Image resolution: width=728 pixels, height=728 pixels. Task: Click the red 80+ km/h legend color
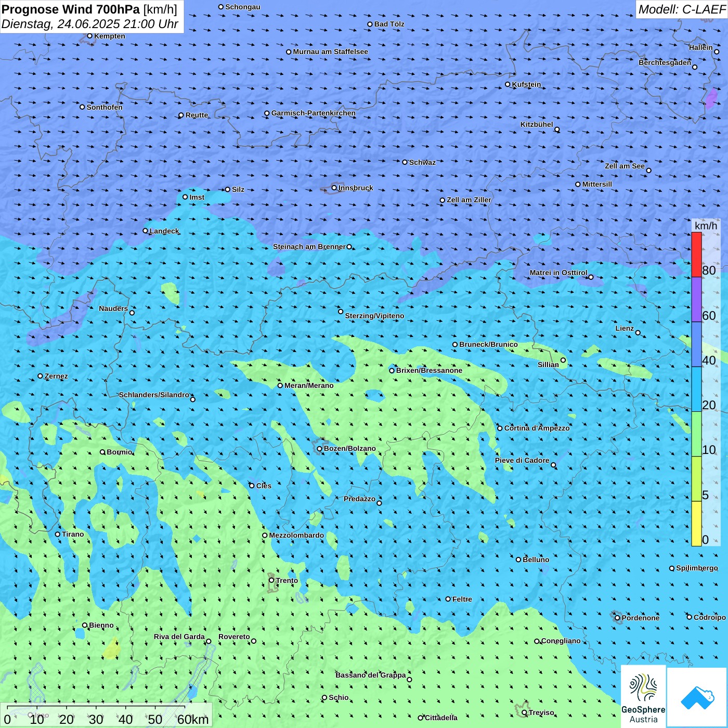[x=696, y=254]
